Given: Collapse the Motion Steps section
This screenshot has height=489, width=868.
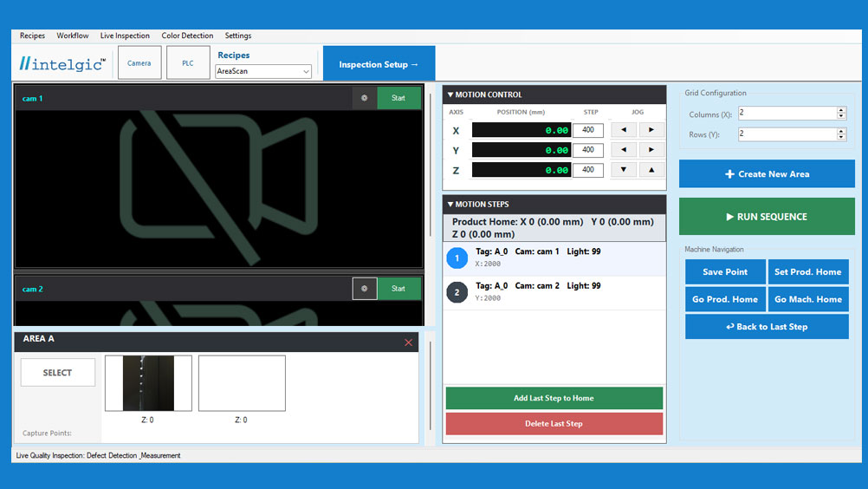Looking at the screenshot, I should pos(450,205).
